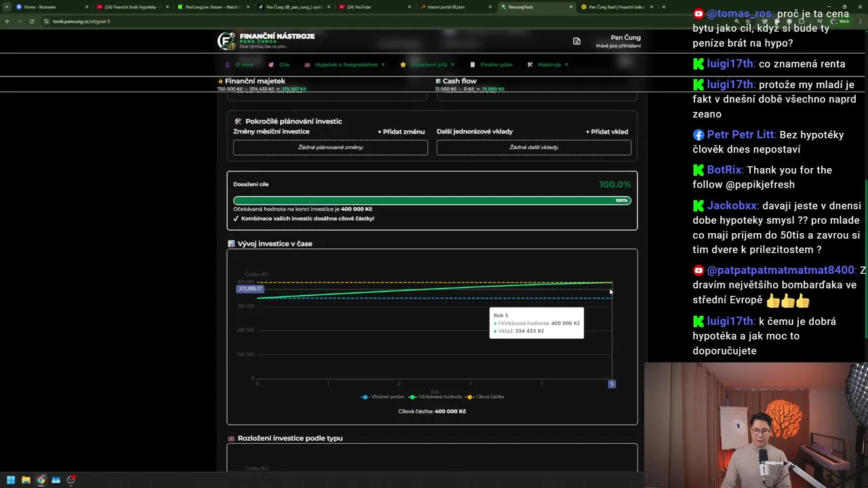Click 'Rozložení investice podle typu' heading

click(290, 438)
